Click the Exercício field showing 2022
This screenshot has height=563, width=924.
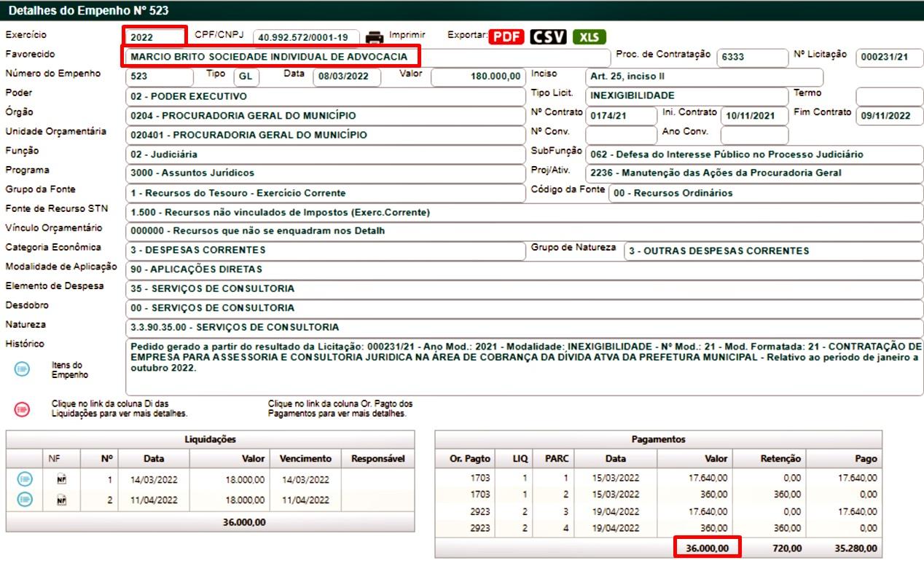[154, 37]
